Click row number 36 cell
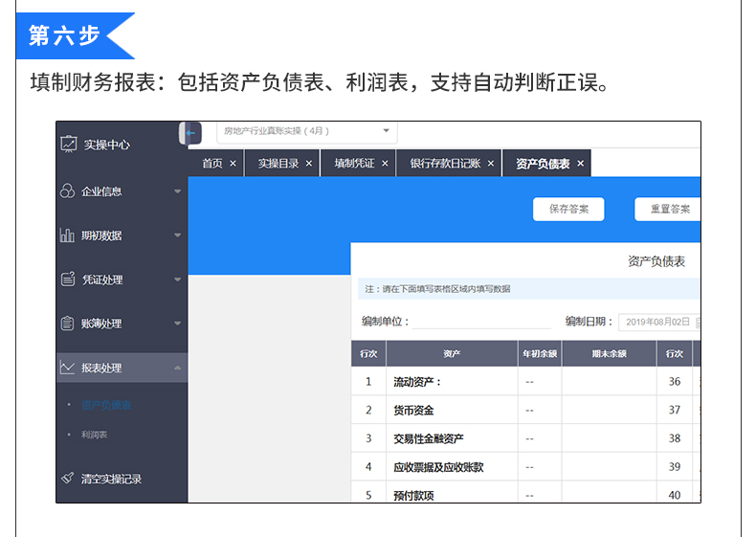 tap(674, 382)
